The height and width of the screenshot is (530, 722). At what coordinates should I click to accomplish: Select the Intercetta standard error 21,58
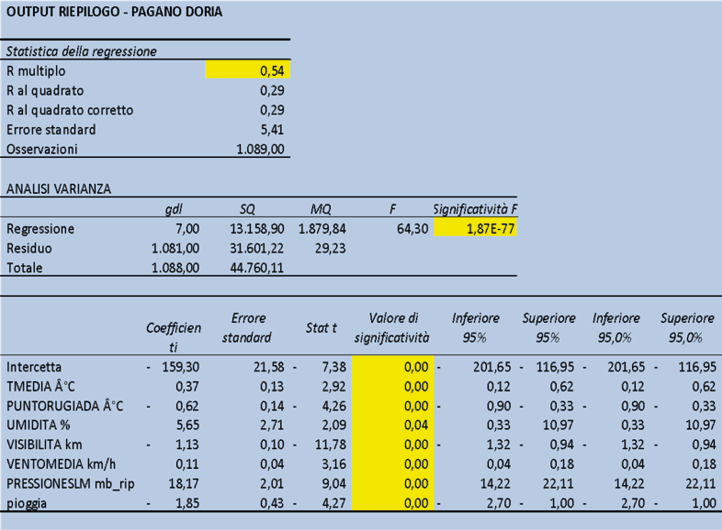tap(269, 367)
